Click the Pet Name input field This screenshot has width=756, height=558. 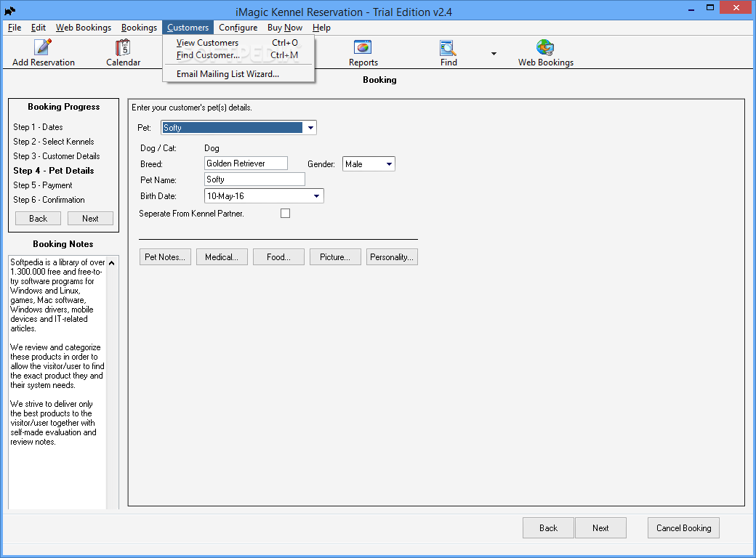click(x=254, y=179)
